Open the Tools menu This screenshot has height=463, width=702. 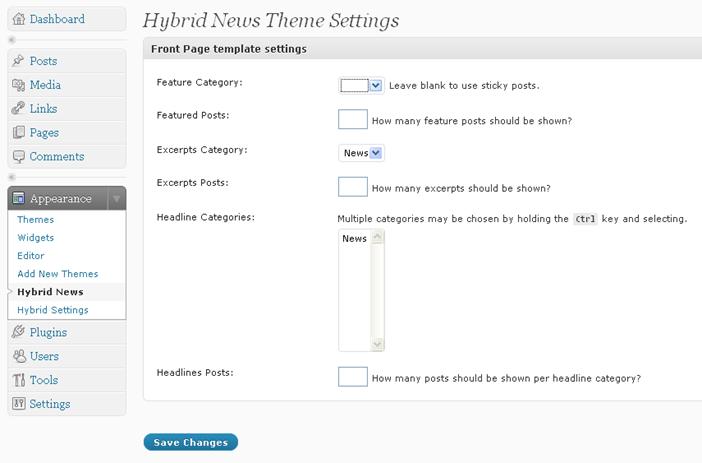coord(67,380)
